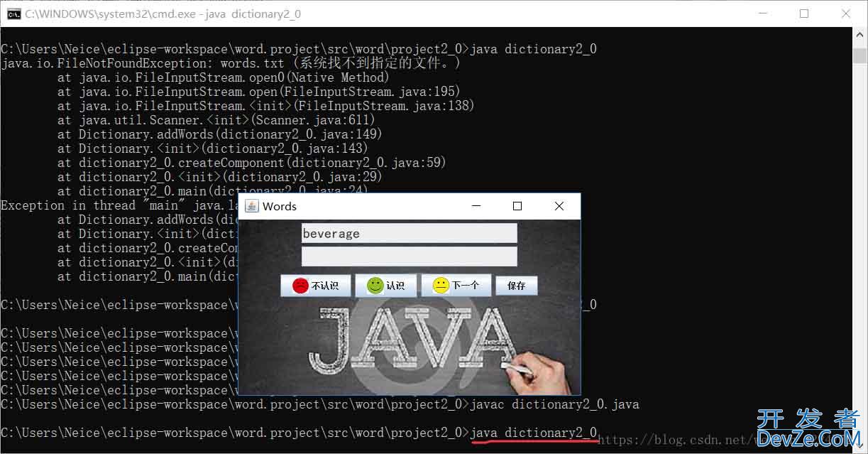The width and height of the screenshot is (868, 454).
Task: Close the Words window
Action: pyautogui.click(x=559, y=206)
